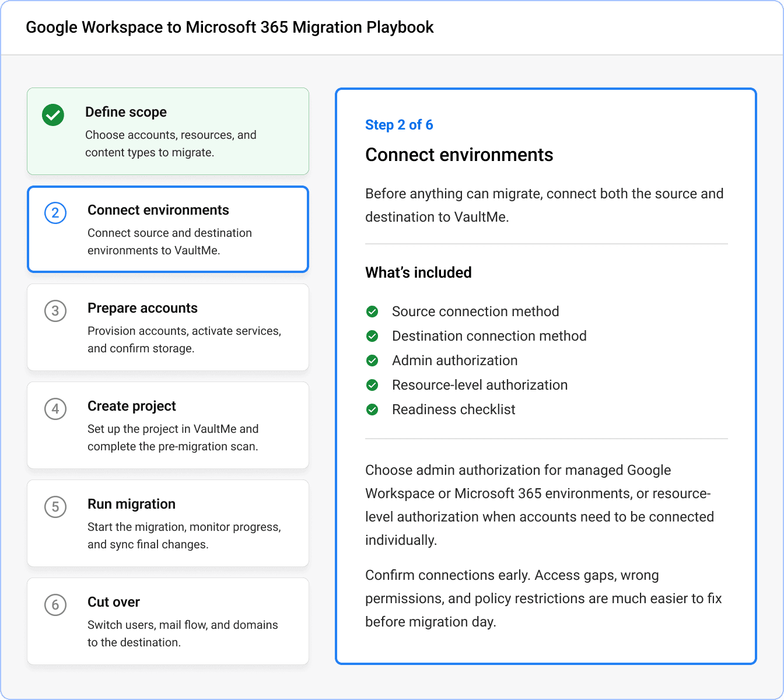Click the 'Connect environments' panel heading

(x=459, y=155)
